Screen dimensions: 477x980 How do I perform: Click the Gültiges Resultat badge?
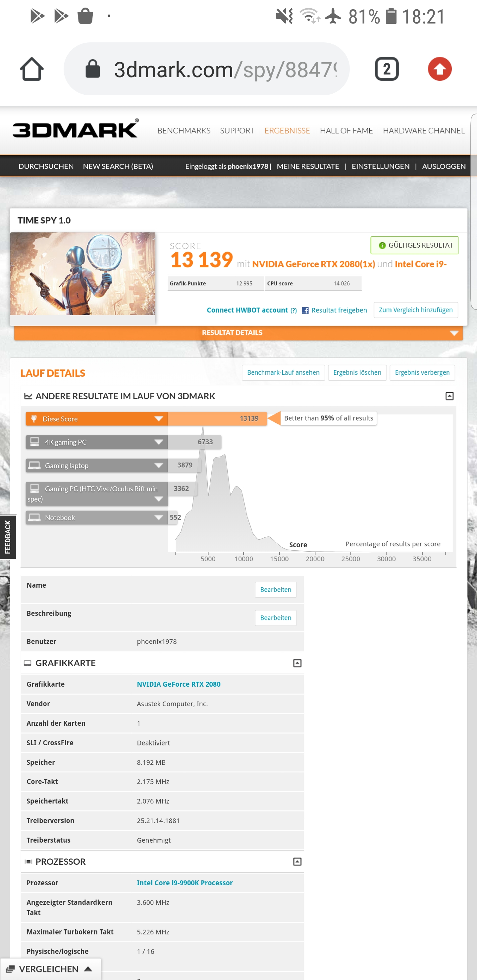414,245
